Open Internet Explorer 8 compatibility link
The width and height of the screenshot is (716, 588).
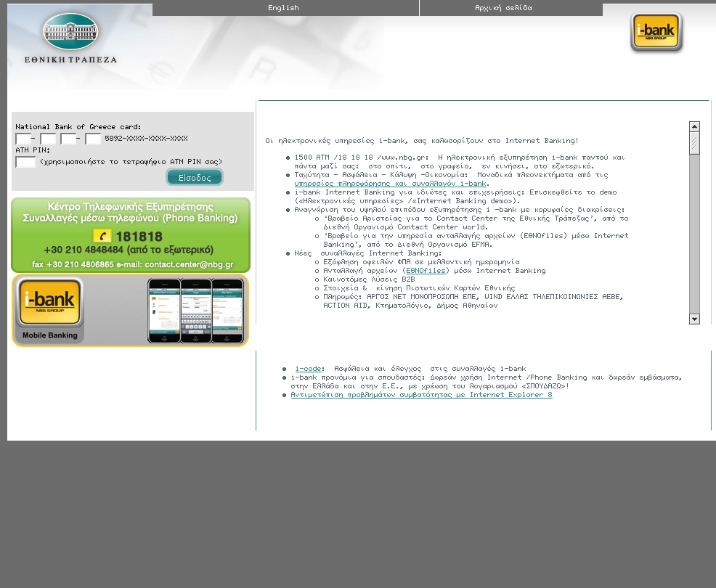[421, 395]
